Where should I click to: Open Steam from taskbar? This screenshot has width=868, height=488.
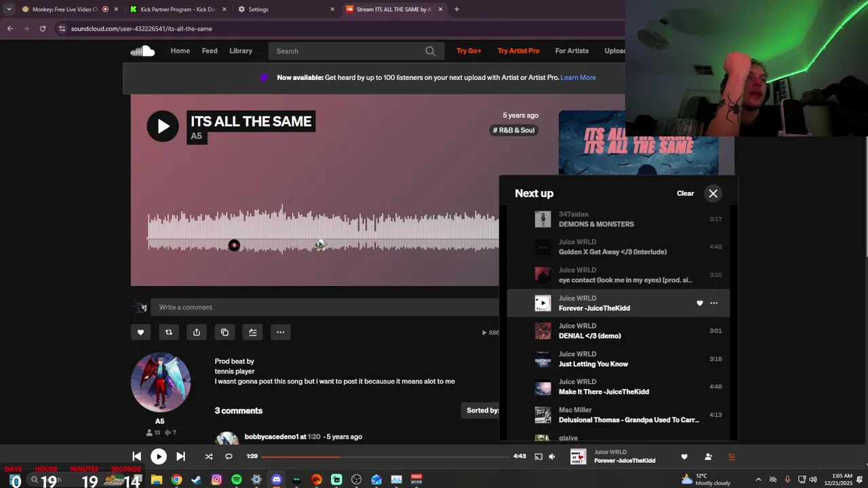tap(196, 479)
